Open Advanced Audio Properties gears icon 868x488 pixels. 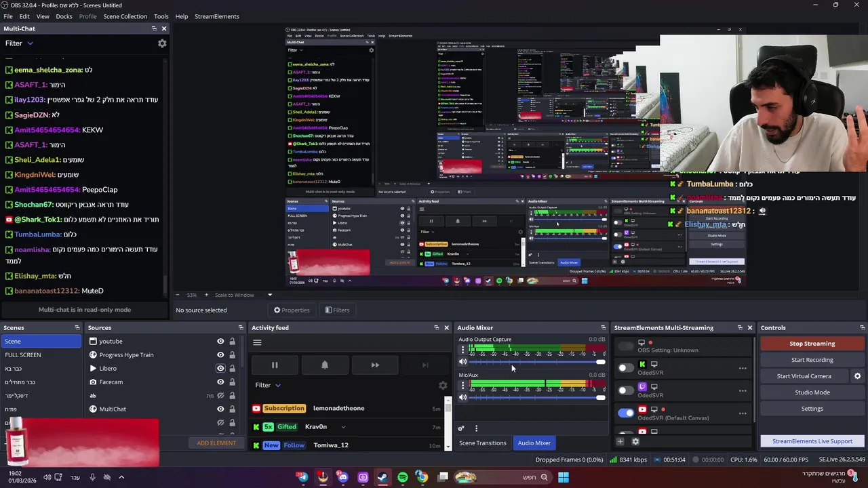pos(461,428)
